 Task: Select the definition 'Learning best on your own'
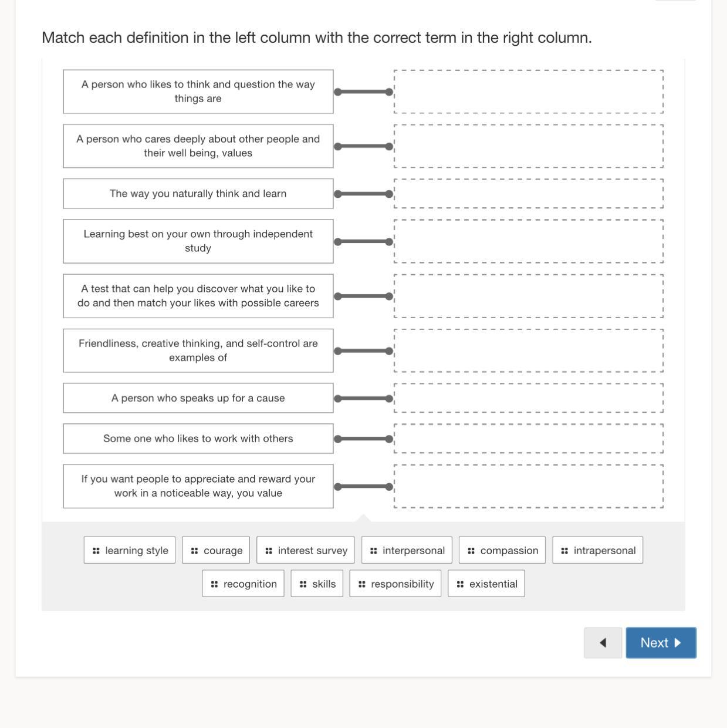pos(198,241)
